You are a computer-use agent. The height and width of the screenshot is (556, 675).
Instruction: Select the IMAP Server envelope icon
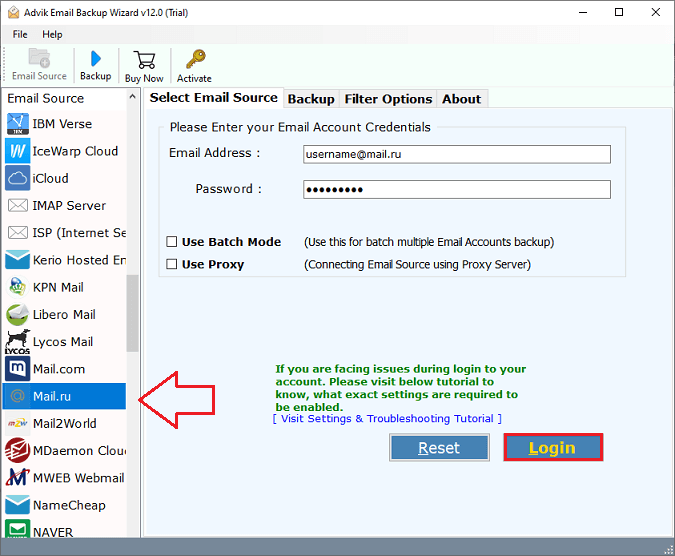(18, 206)
